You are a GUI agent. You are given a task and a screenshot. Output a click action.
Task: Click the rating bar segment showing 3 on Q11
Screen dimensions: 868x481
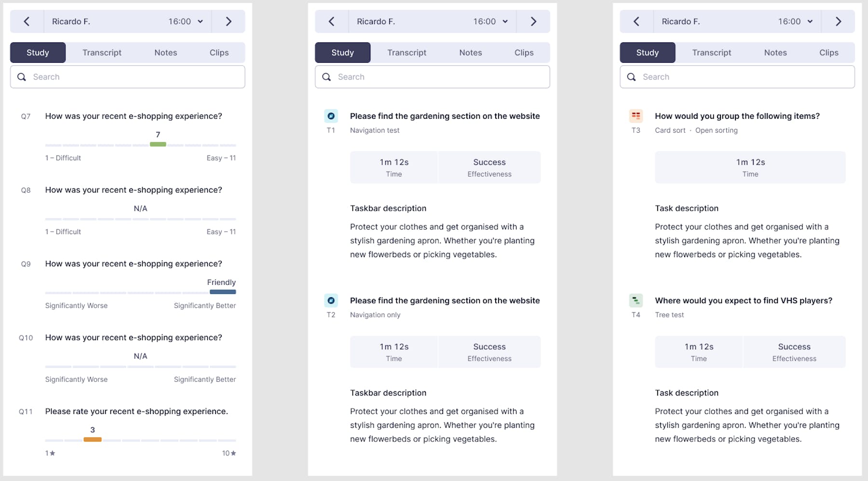coord(92,440)
